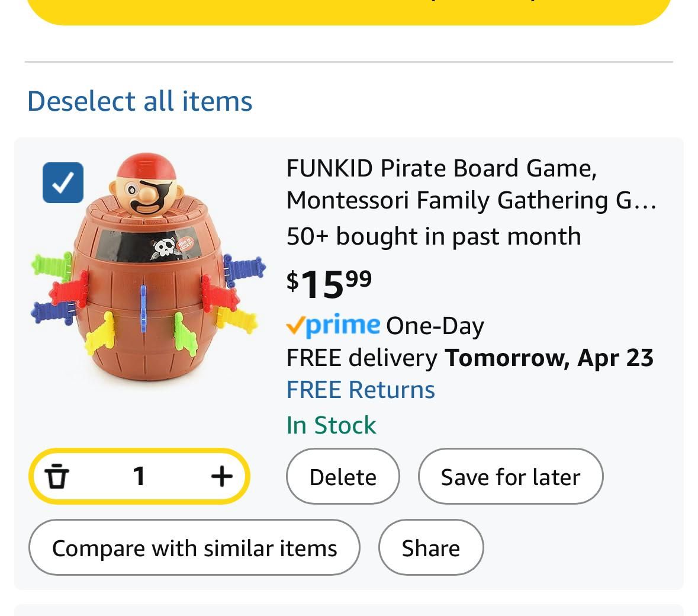Click the blue prime logo text
Screen dimensions: 698x616
tap(343, 325)
